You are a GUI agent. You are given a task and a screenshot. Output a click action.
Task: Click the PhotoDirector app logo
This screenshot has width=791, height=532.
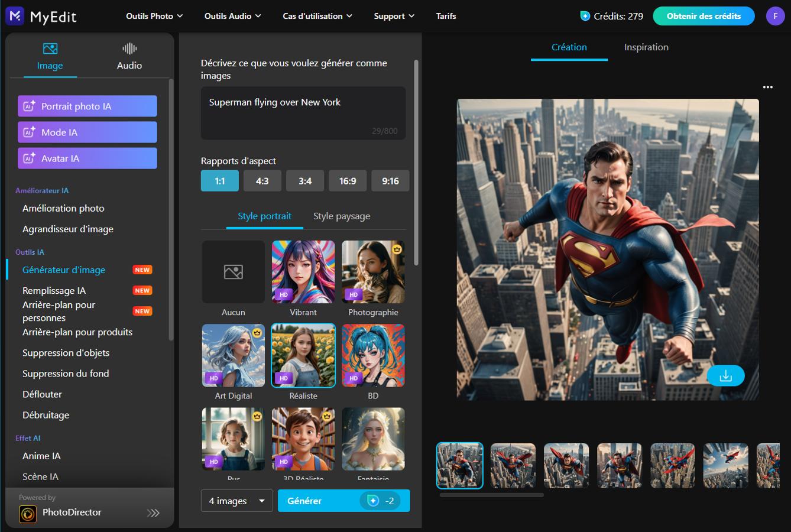click(28, 514)
